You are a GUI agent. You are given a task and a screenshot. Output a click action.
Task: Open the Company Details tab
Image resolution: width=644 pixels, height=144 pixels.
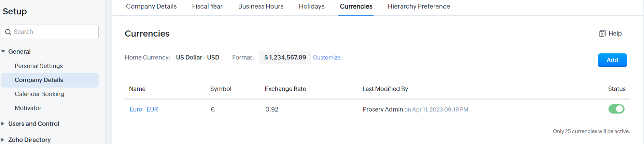[151, 6]
